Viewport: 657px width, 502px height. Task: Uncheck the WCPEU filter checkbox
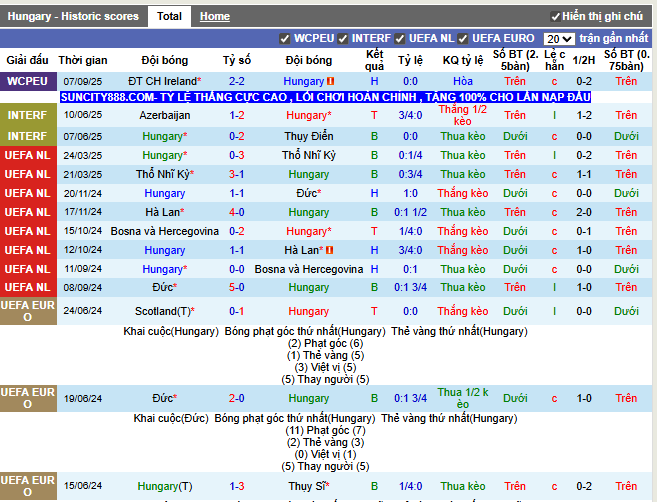pos(285,39)
